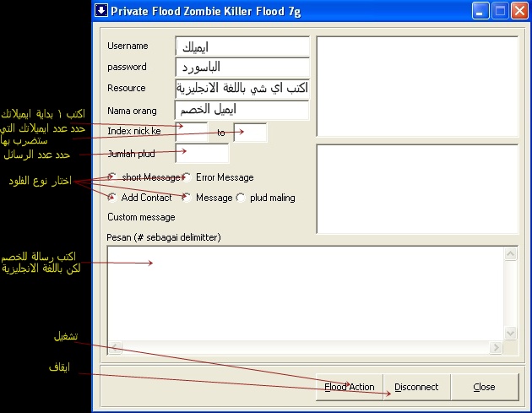Click the Custom message label
This screenshot has height=413, width=532.
[x=141, y=217]
